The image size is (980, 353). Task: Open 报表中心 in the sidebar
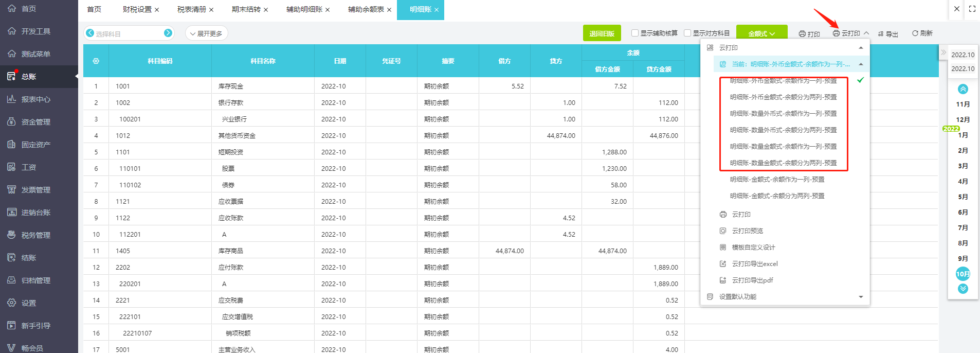35,99
